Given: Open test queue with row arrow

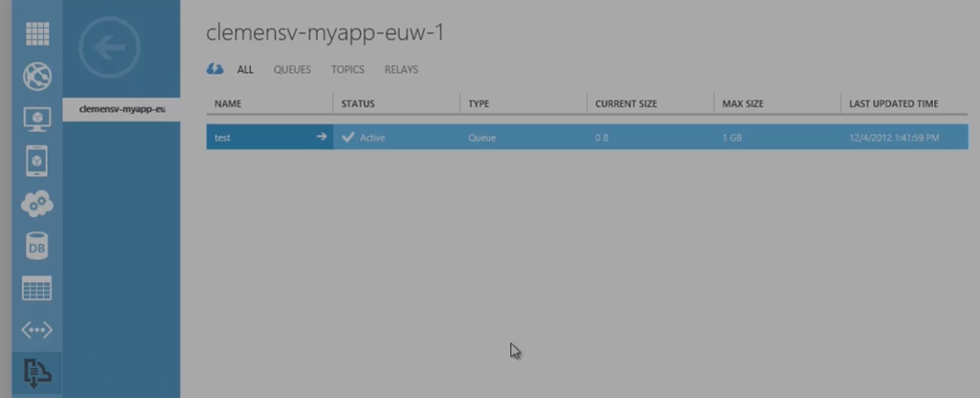Looking at the screenshot, I should [x=322, y=136].
